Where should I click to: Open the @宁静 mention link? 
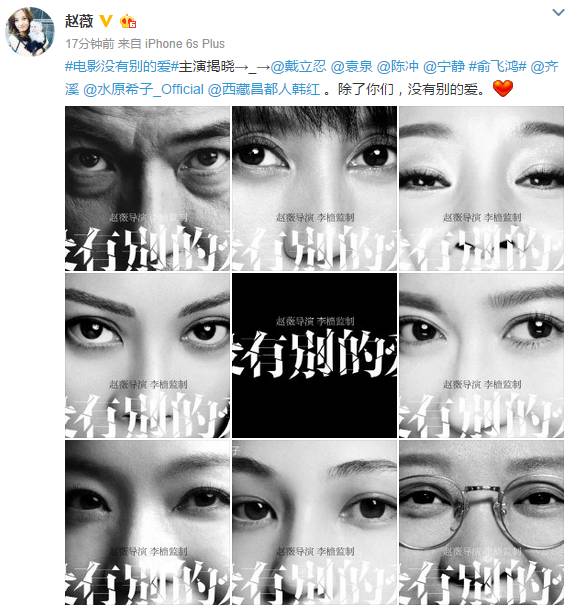[444, 66]
